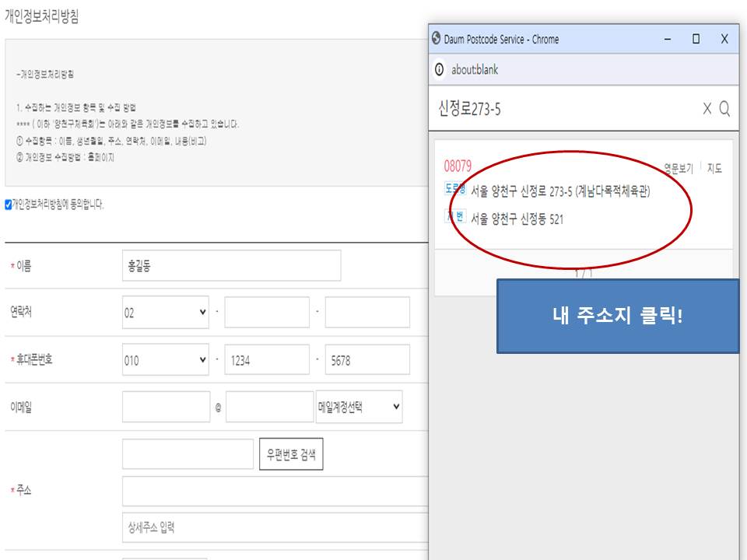Click the 휴대폰번호 field containing 5678
This screenshot has width=747, height=560.
pos(367,359)
